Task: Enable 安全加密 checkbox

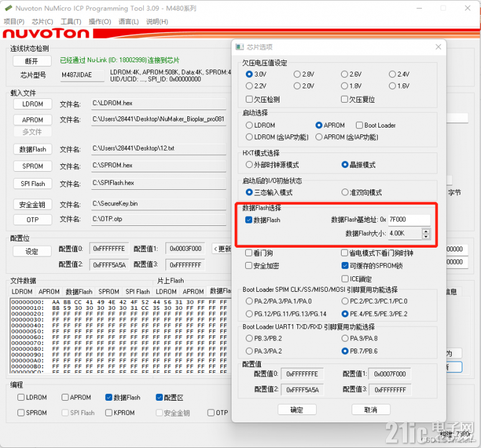Action: (263, 266)
